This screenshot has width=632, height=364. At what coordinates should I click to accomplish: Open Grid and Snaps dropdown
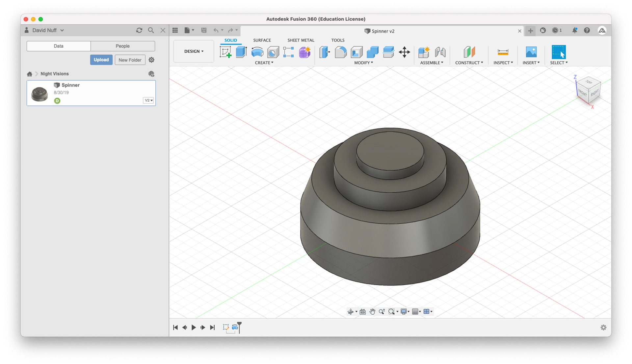[x=416, y=311]
